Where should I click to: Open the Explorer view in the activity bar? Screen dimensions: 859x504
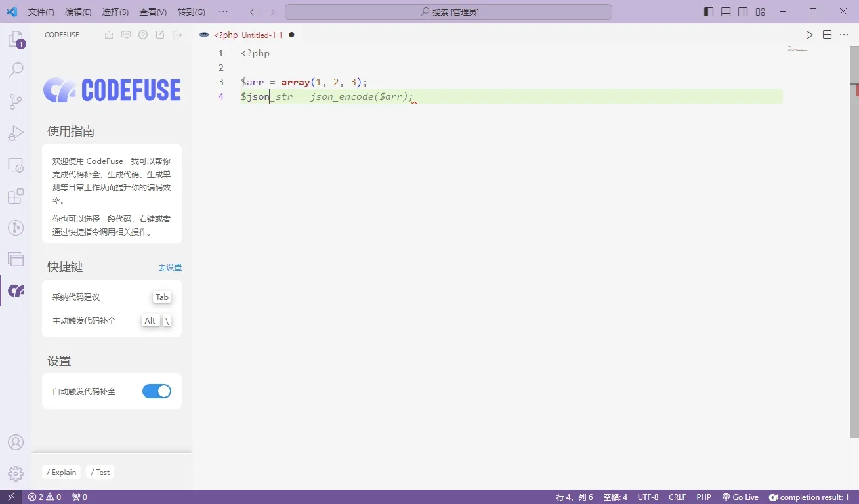pyautogui.click(x=16, y=39)
